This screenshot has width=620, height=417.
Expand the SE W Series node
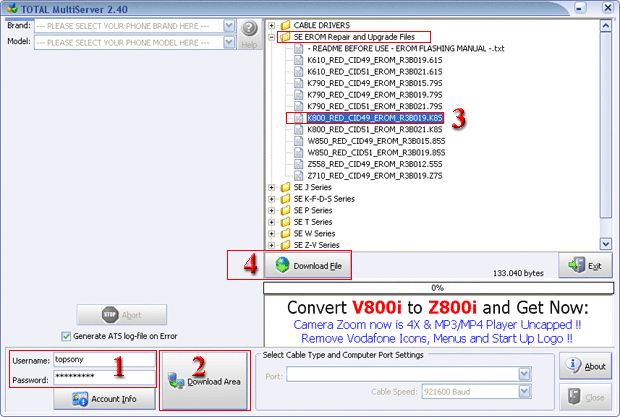point(272,234)
